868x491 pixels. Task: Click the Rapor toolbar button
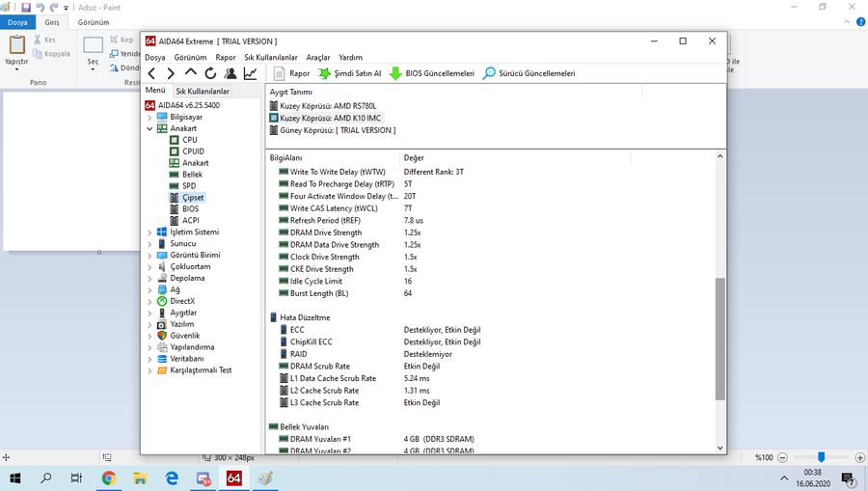point(291,73)
